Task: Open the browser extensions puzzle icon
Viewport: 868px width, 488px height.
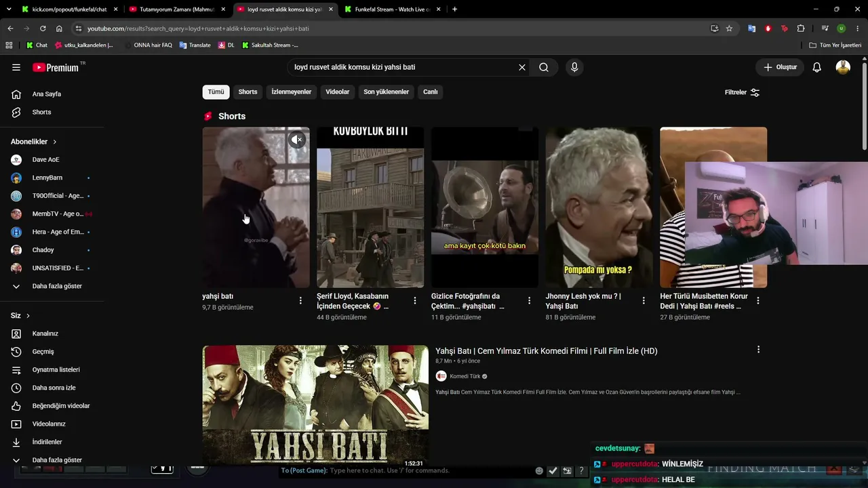Action: point(801,28)
